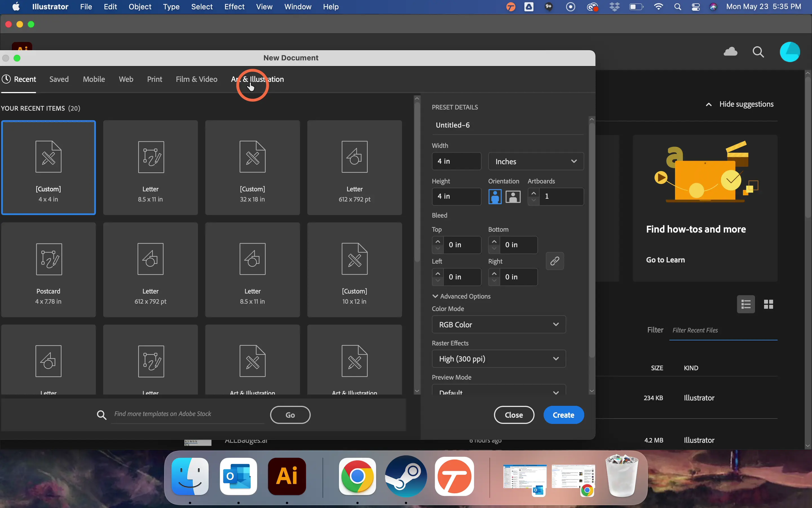Open Illustrator icon in the dock

[x=287, y=476]
